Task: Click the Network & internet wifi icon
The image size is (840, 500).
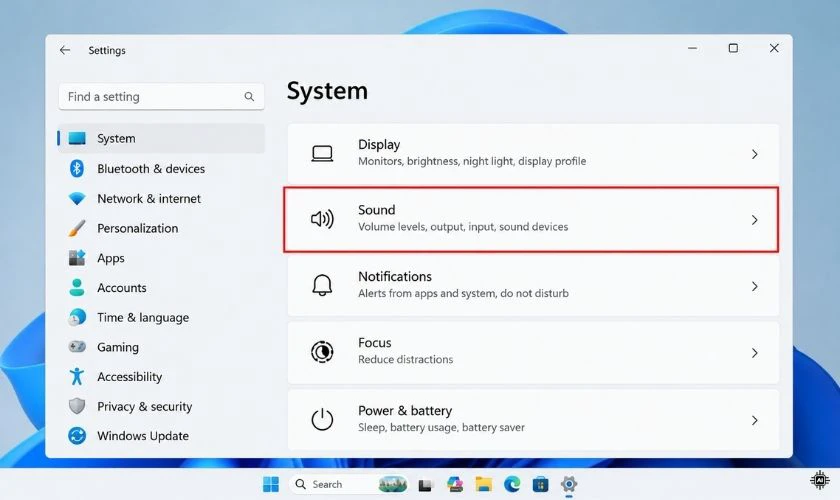Action: point(77,198)
